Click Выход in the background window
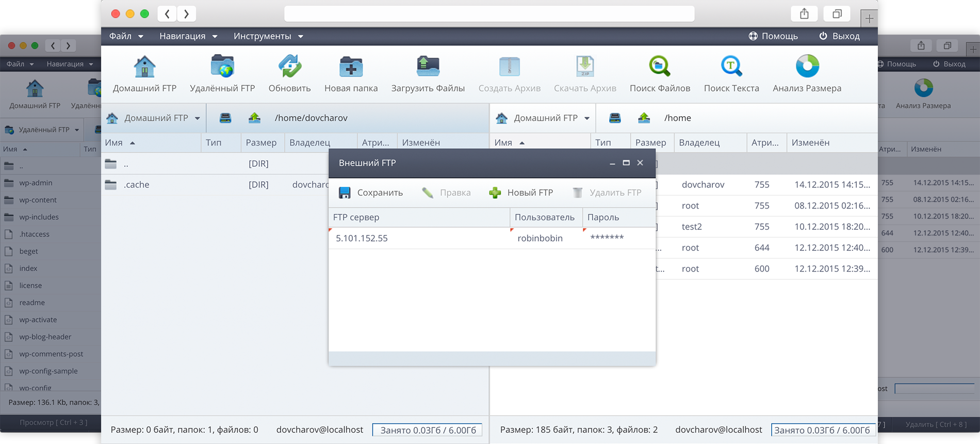 coord(949,64)
